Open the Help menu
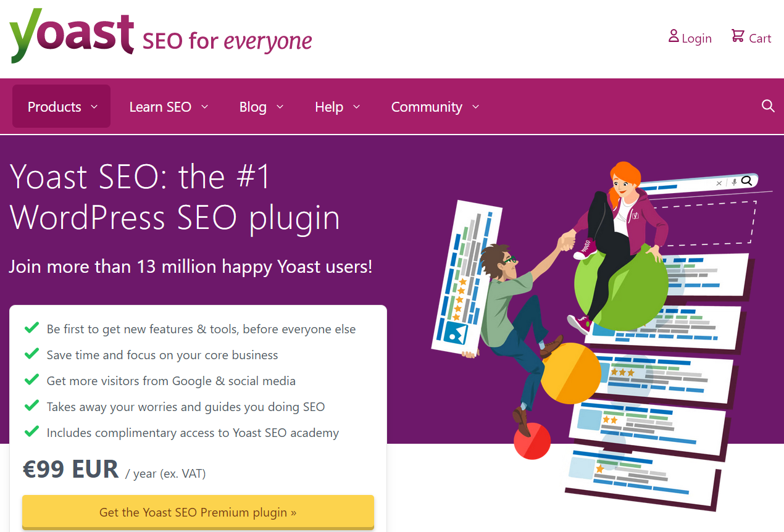The image size is (784, 532). 337,107
